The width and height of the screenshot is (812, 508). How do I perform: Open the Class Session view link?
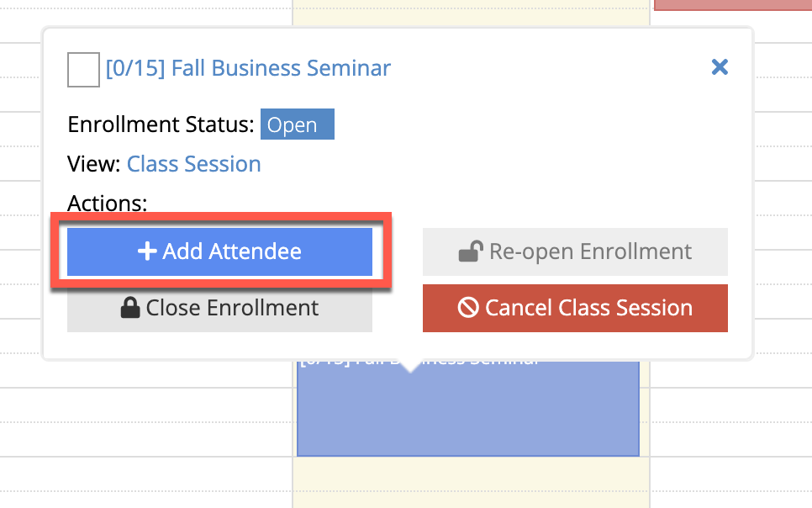(x=193, y=163)
